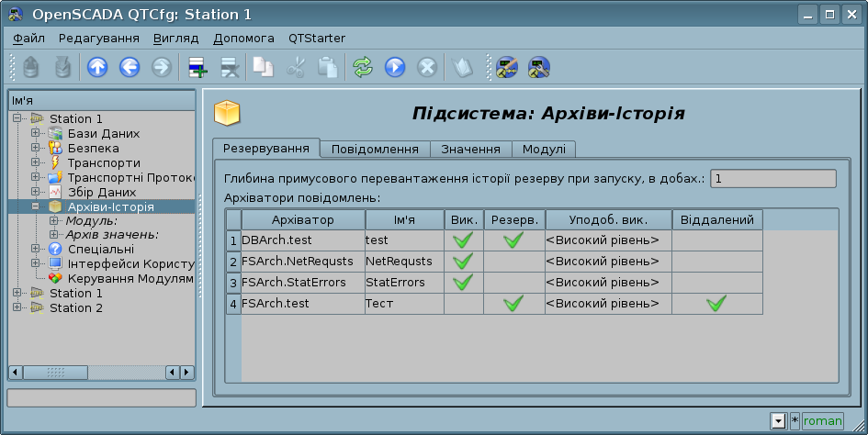Switch to the Повідомлення tab

click(x=375, y=150)
